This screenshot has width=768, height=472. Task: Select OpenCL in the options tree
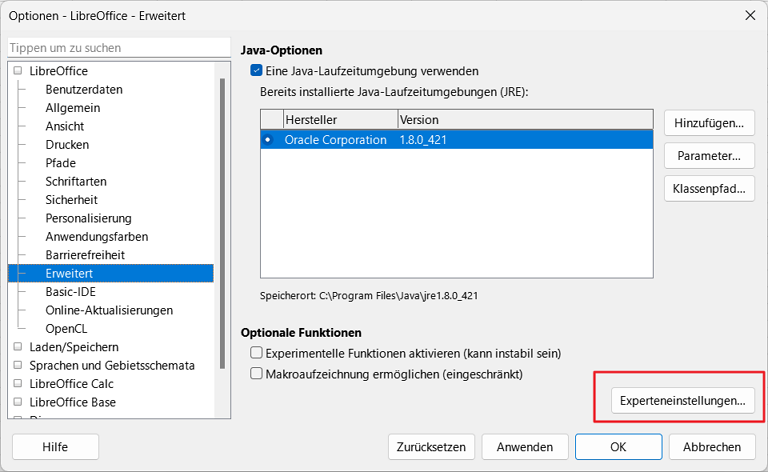[x=66, y=329]
